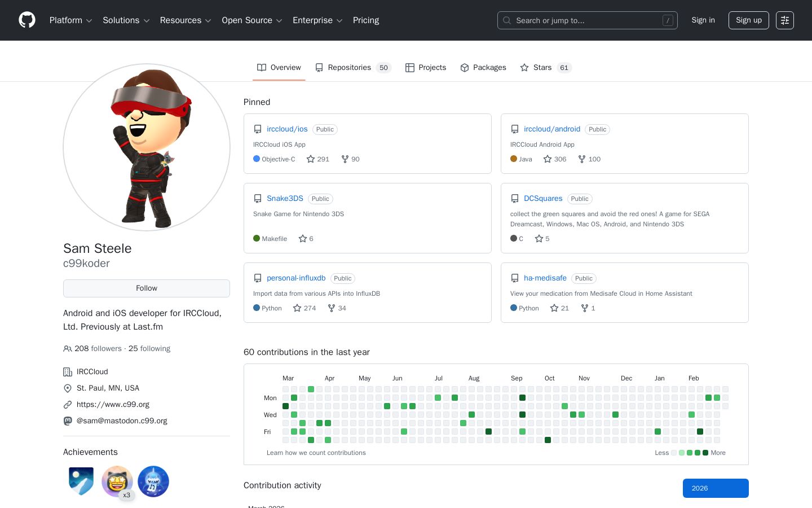Click the ircloud/ios stargazers star icon
The image size is (812, 508).
311,159
